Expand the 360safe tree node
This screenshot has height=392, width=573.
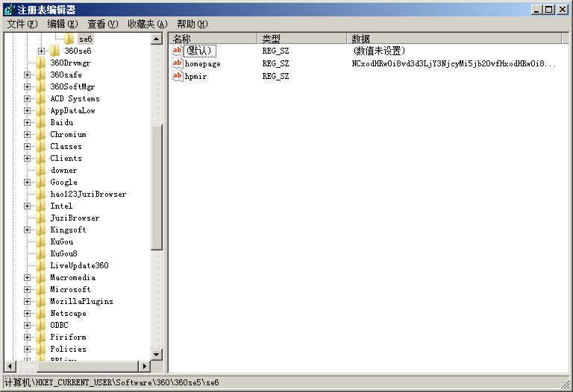pos(28,75)
